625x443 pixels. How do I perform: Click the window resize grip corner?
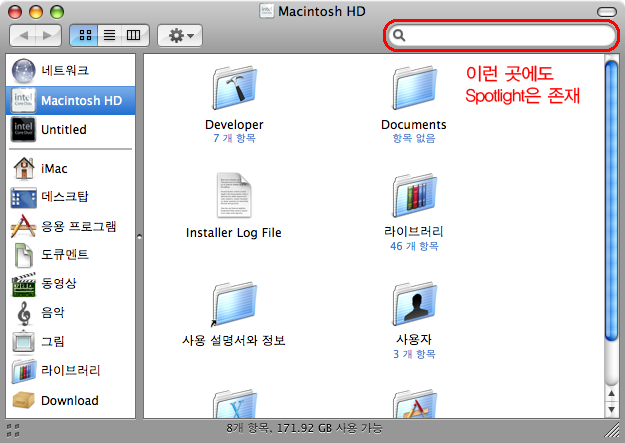(611, 430)
